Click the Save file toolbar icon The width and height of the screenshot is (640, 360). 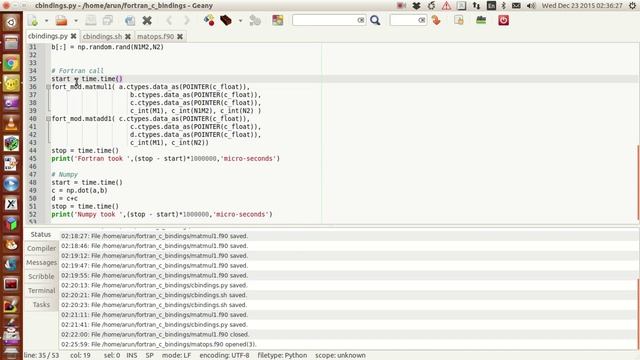click(91, 20)
